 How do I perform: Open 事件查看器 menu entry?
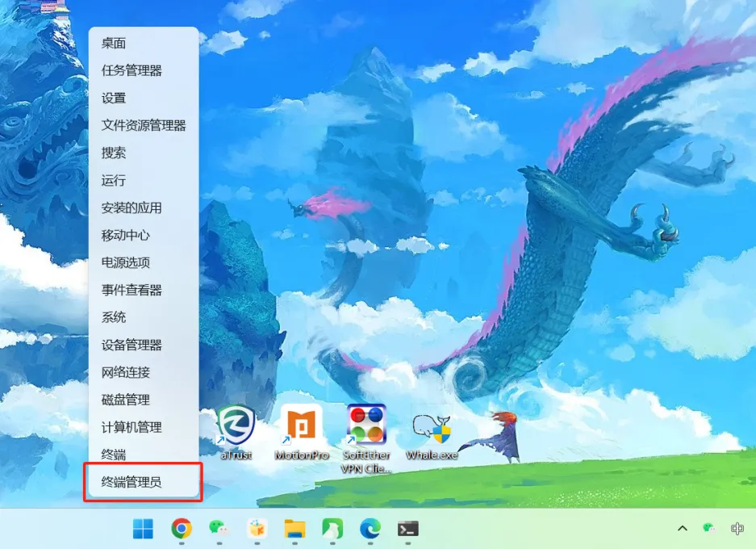pos(144,290)
